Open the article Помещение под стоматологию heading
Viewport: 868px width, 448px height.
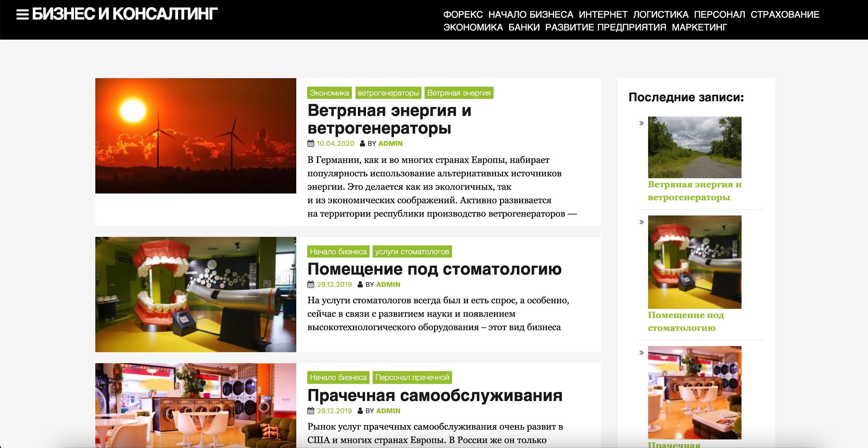tap(434, 269)
